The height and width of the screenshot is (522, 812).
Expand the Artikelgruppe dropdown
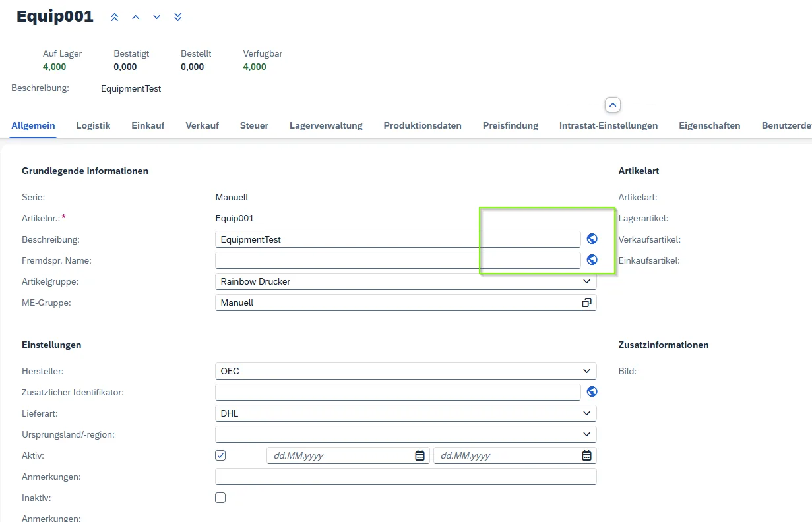[x=586, y=281]
